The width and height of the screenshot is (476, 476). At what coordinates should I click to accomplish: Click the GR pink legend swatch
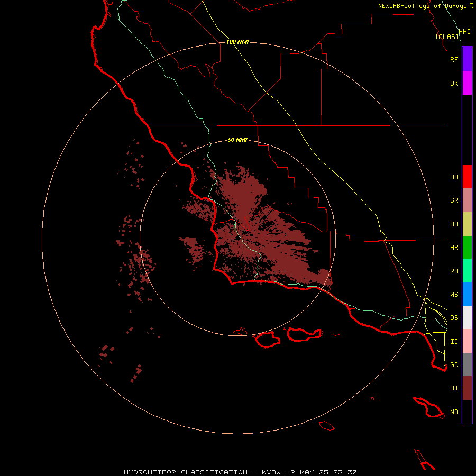pos(467,200)
